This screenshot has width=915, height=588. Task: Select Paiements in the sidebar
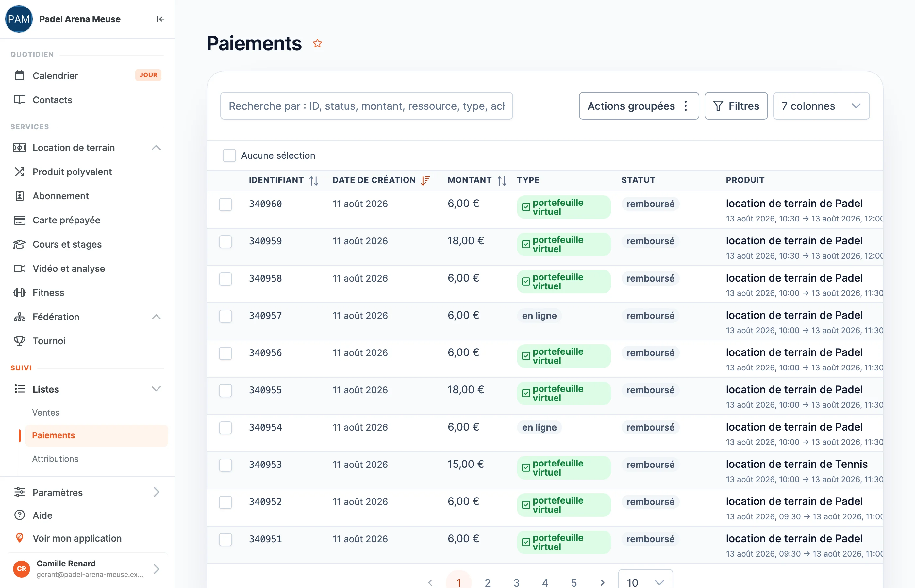(x=97, y=435)
